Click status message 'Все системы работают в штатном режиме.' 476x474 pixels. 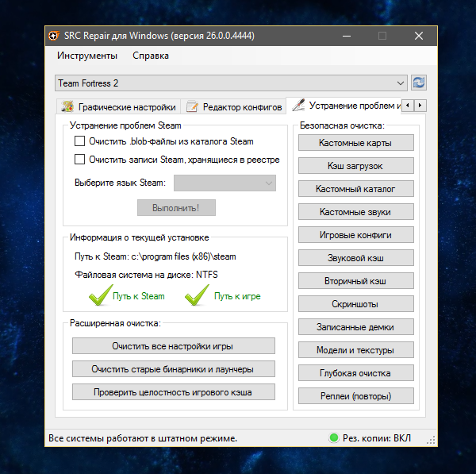click(x=143, y=438)
